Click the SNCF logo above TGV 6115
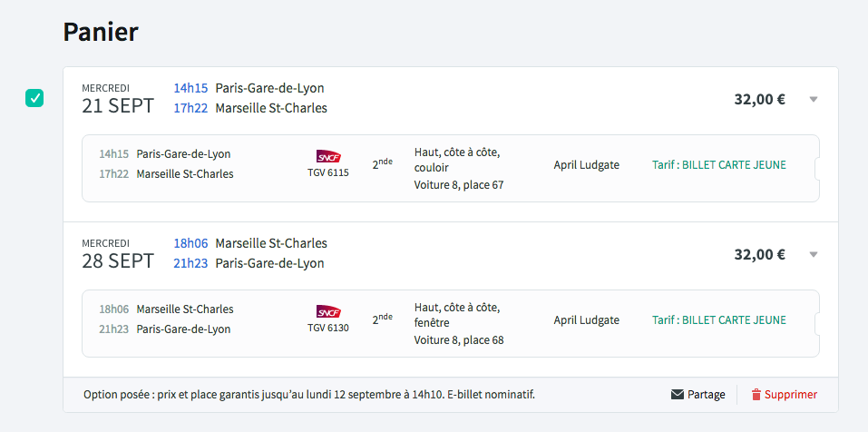Screen dimensions: 868x432 coord(328,156)
